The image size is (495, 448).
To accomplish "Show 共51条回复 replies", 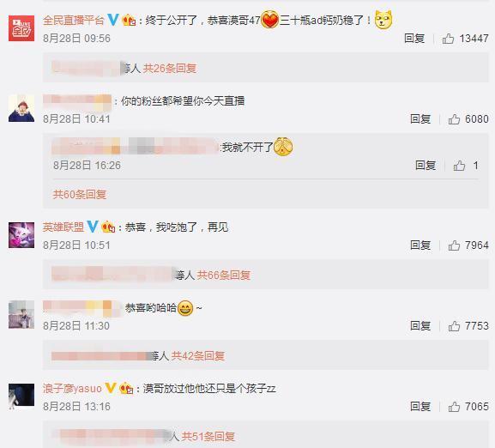I will [x=208, y=437].
